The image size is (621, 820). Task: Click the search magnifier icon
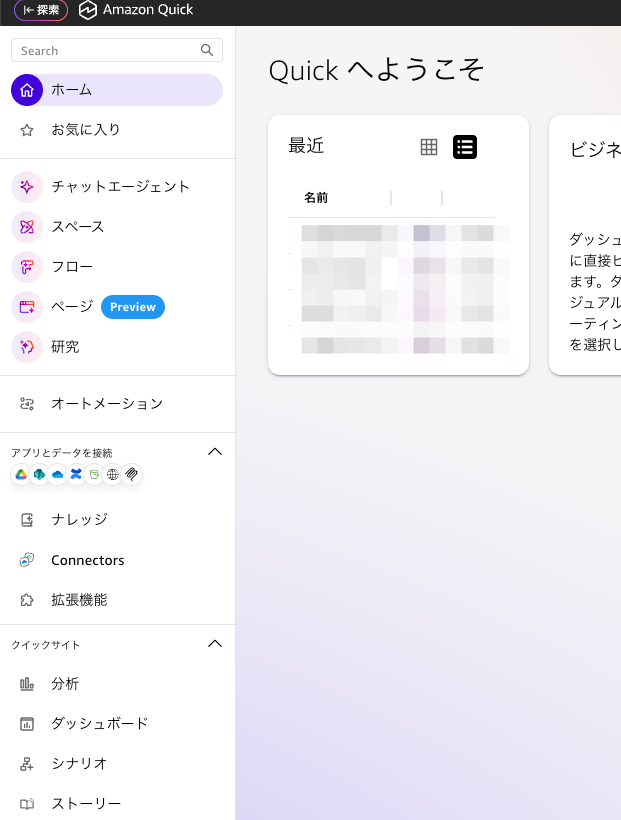point(207,50)
